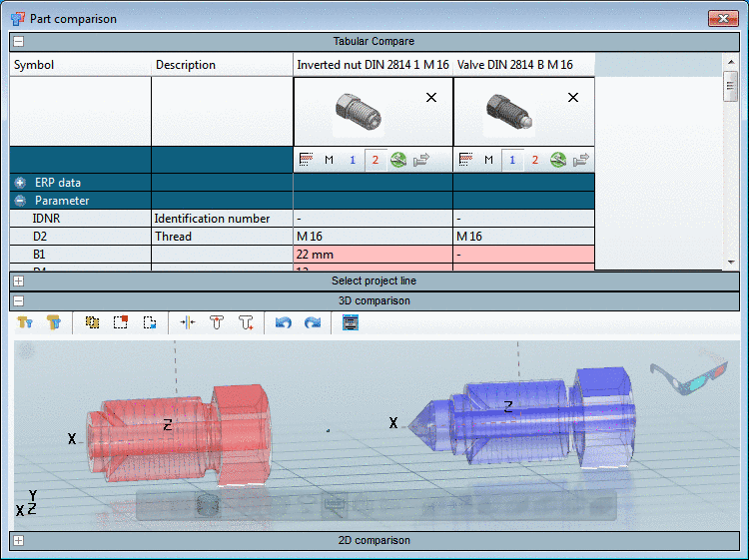Select the D2 parameter row
This screenshot has width=749, height=560.
tap(302, 237)
